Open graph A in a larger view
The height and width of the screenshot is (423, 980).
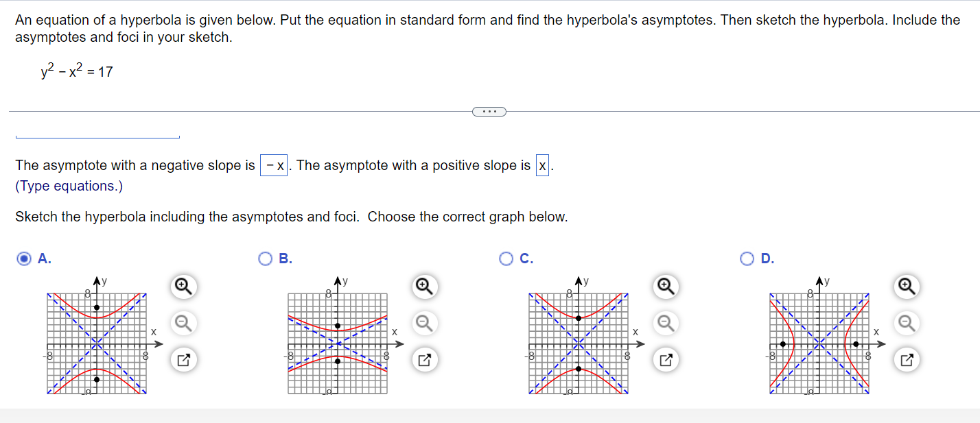pyautogui.click(x=182, y=359)
